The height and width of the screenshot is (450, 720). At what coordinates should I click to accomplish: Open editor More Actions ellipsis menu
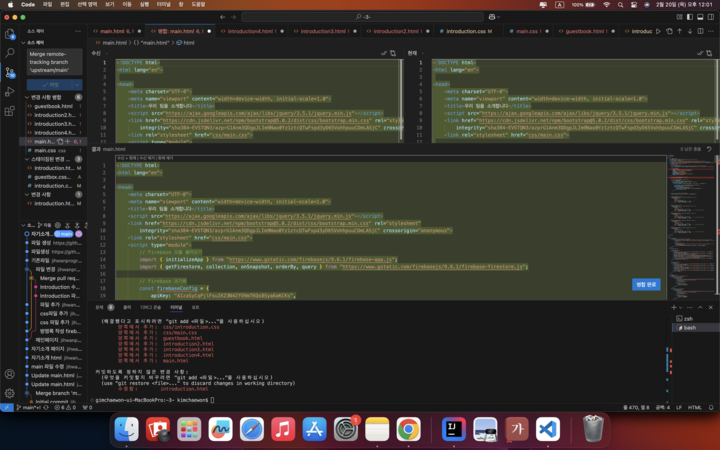tap(711, 31)
